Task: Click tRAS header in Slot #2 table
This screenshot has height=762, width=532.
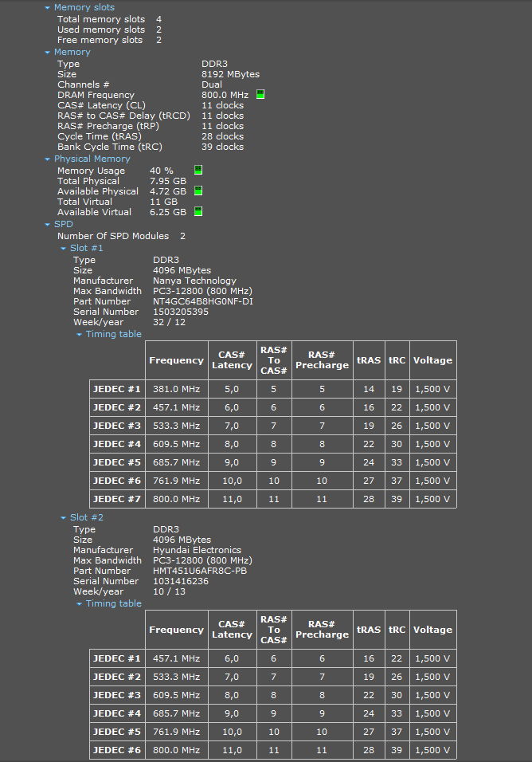Action: tap(369, 630)
